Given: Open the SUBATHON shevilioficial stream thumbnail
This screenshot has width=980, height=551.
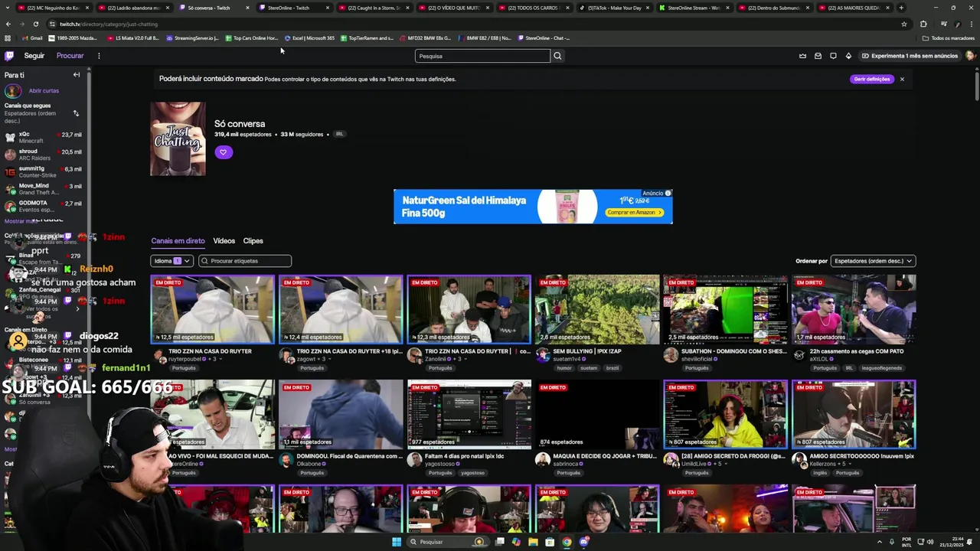Looking at the screenshot, I should pos(725,310).
